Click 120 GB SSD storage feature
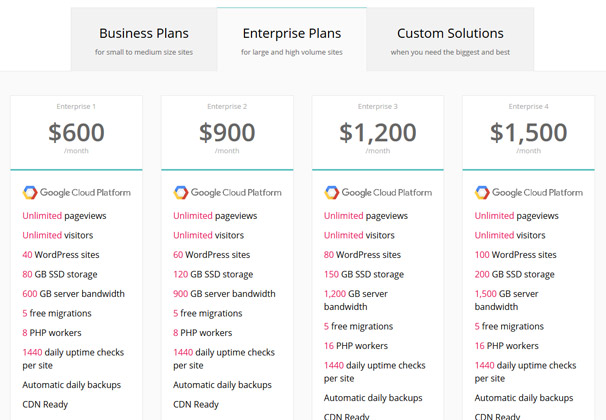 pyautogui.click(x=213, y=274)
